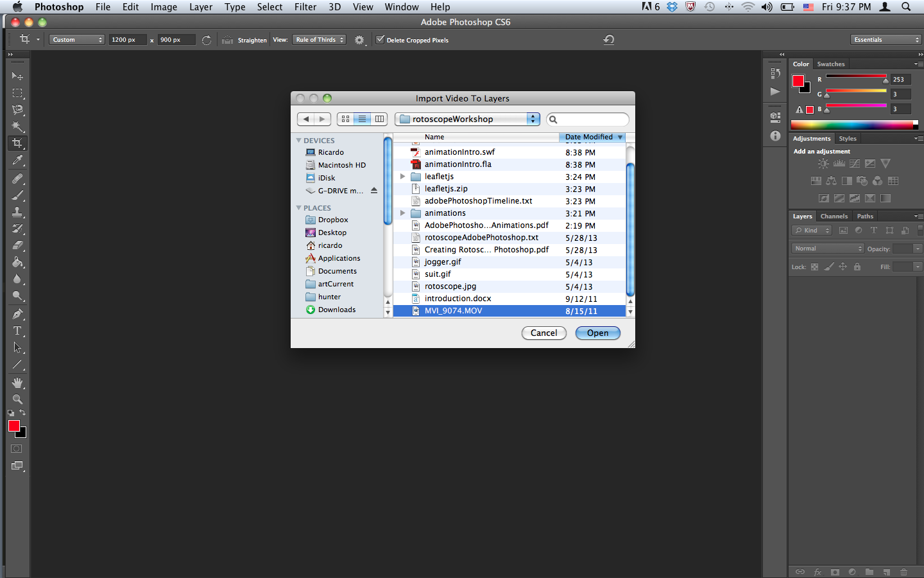The height and width of the screenshot is (578, 924).
Task: Switch to the Channels tab
Action: 834,216
